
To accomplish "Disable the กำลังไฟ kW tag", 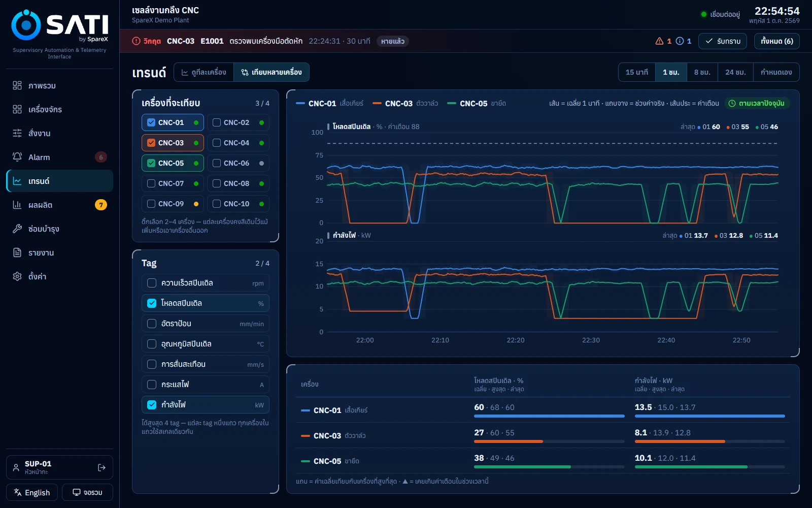I will [152, 405].
